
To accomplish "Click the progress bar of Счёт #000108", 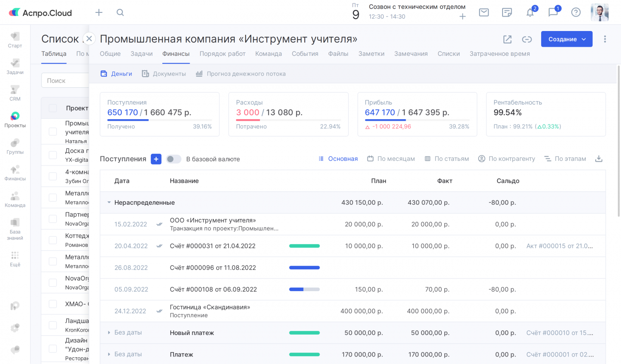I will 304,290.
